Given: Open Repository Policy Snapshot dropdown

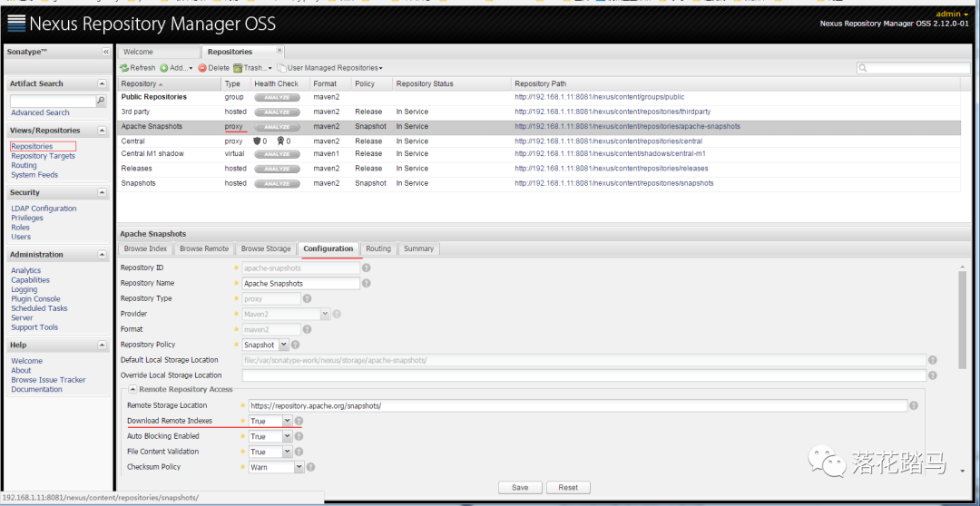Looking at the screenshot, I should [x=284, y=345].
